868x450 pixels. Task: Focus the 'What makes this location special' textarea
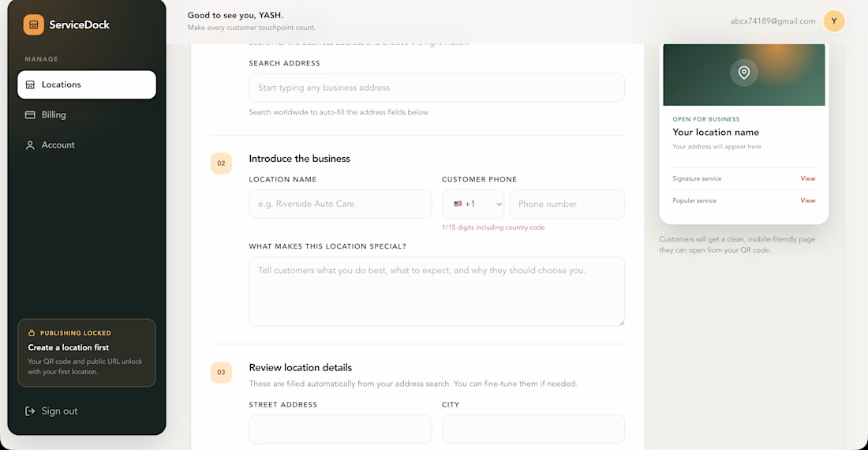pos(437,291)
